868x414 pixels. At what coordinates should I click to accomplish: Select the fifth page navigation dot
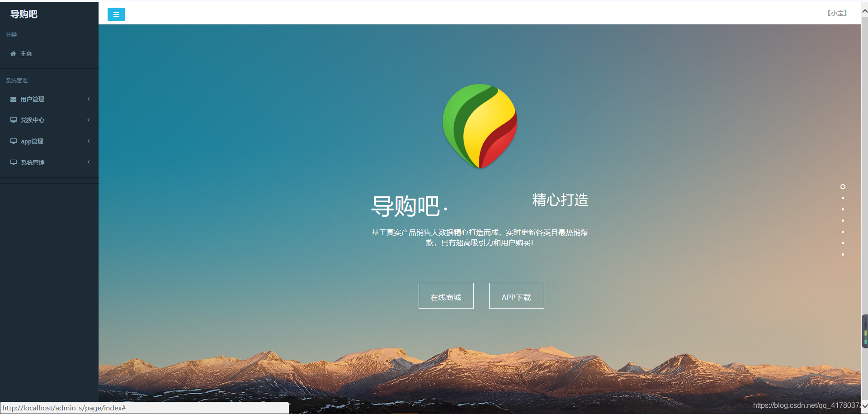(x=843, y=232)
